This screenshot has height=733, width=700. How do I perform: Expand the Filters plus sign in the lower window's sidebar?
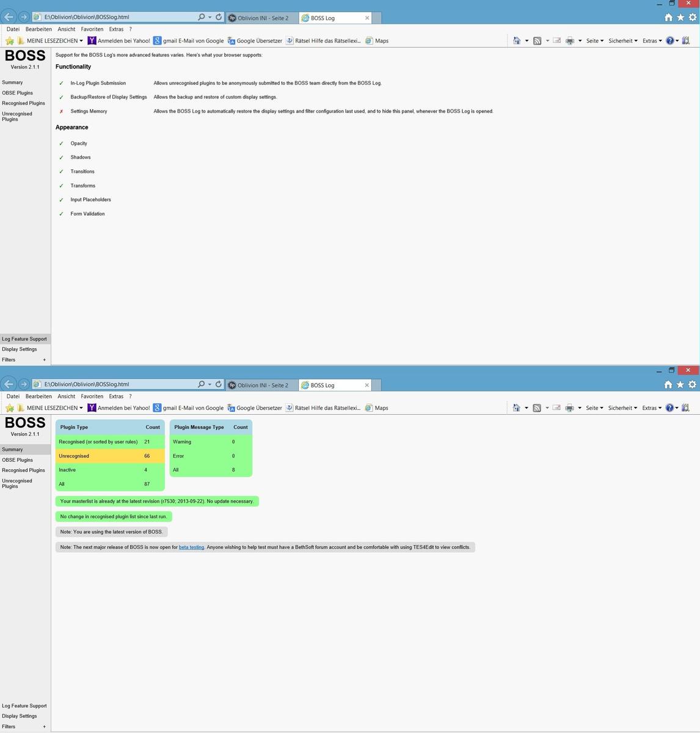[44, 727]
